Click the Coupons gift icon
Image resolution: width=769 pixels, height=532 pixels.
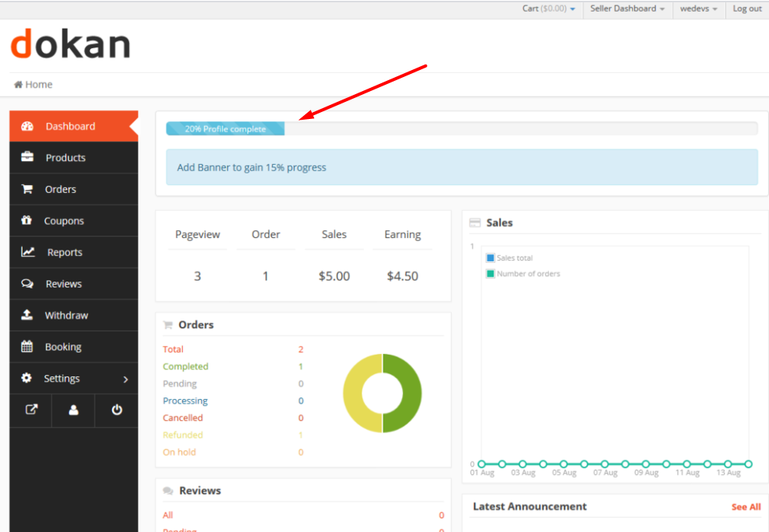[x=26, y=220]
